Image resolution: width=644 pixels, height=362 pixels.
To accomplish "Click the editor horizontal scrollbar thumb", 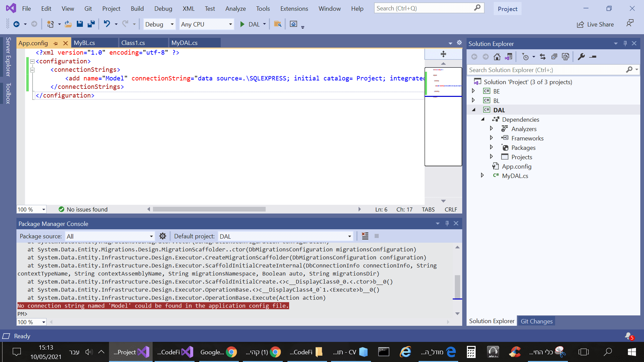I will point(209,209).
